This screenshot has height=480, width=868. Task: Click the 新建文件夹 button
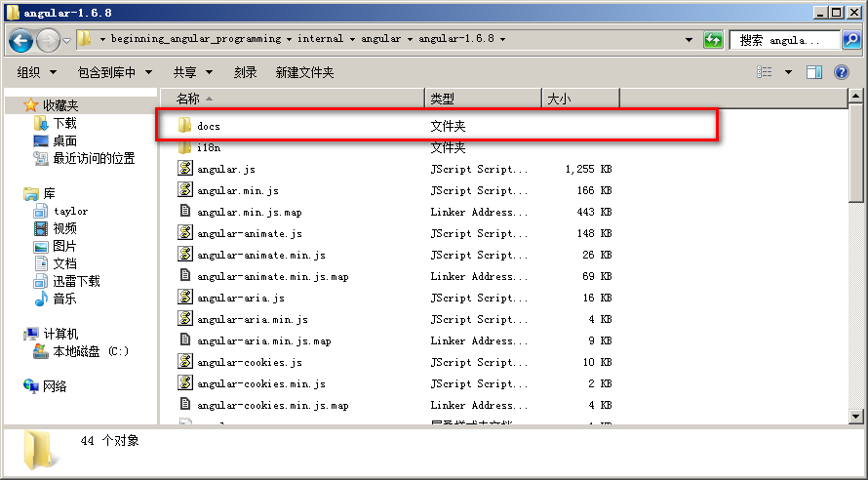(x=304, y=72)
